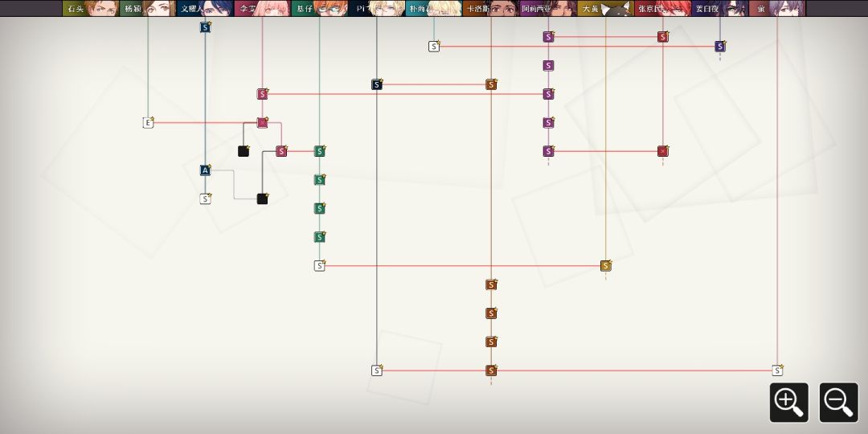The width and height of the screenshot is (868, 434).
Task: Open the white S node ending Pi line
Action: (377, 371)
